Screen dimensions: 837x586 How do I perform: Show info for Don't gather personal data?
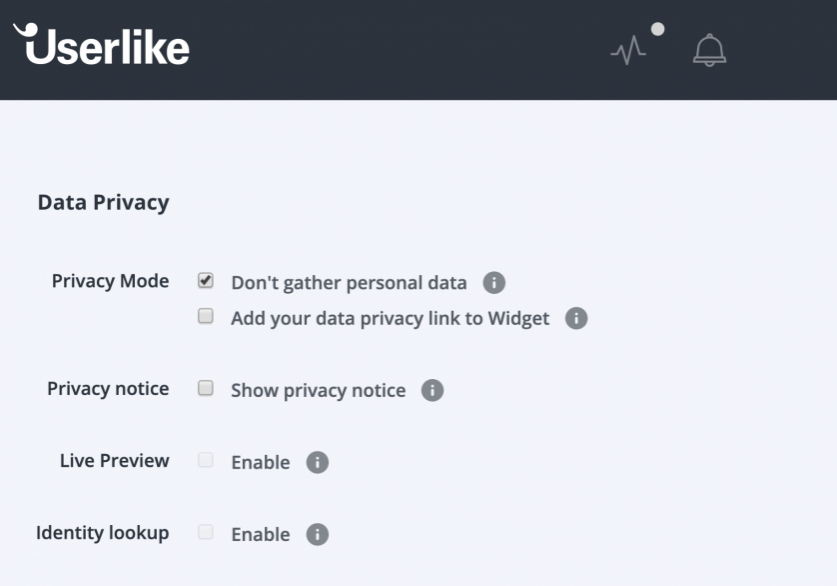[494, 282]
